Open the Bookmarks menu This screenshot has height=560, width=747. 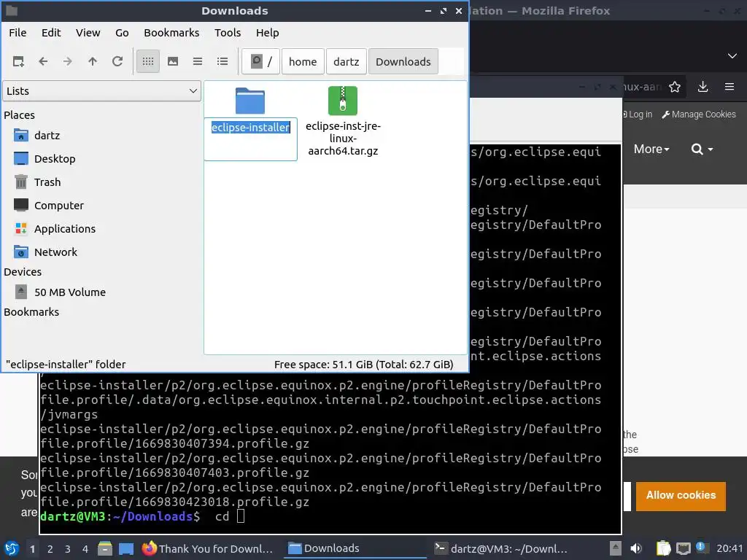pyautogui.click(x=171, y=33)
